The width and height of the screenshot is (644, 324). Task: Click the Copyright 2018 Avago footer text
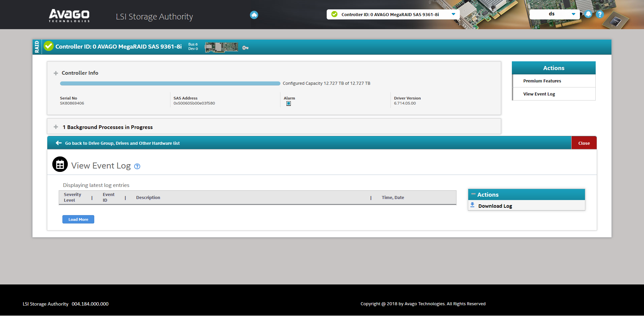pos(423,304)
